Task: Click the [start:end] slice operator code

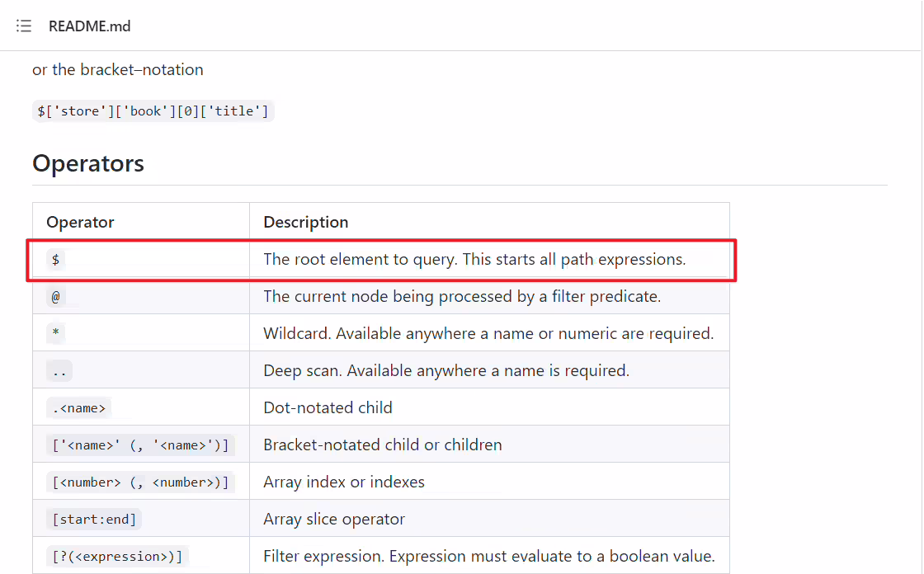Action: coord(94,520)
